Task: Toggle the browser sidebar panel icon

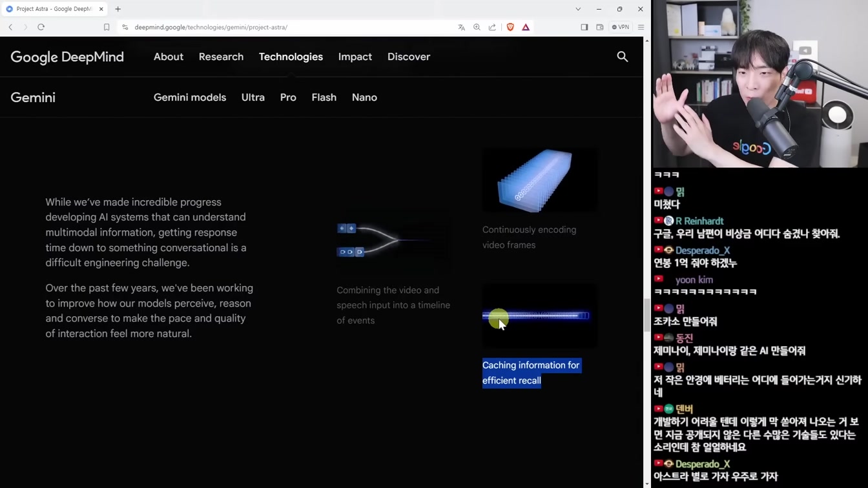Action: coord(584,27)
